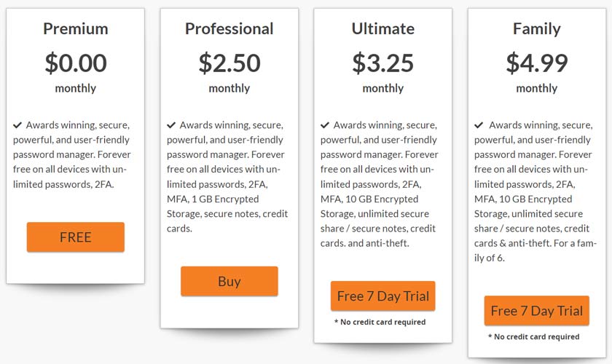Start the Family plan Free 7 Day Trial
Viewport: 612px width, 364px height.
(x=537, y=311)
